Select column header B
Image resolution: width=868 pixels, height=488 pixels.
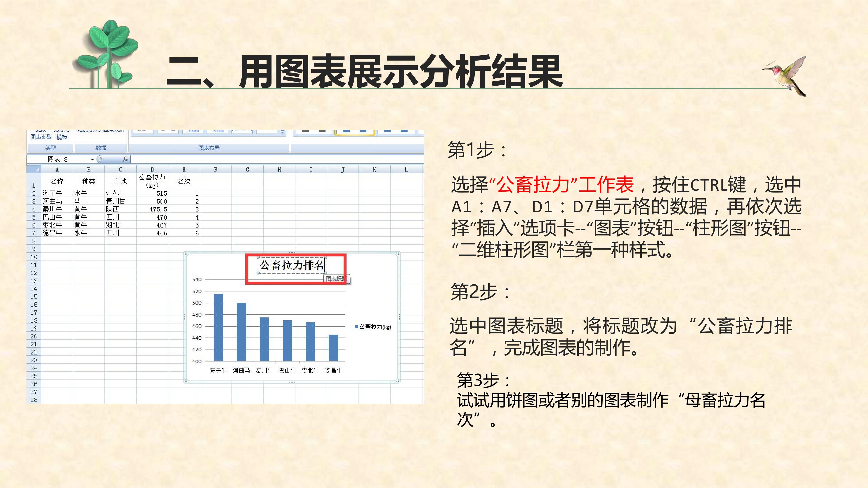coord(89,169)
